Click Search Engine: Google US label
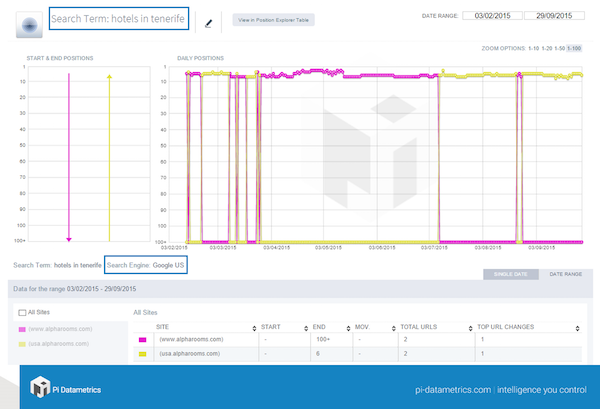600x409 pixels. [145, 265]
